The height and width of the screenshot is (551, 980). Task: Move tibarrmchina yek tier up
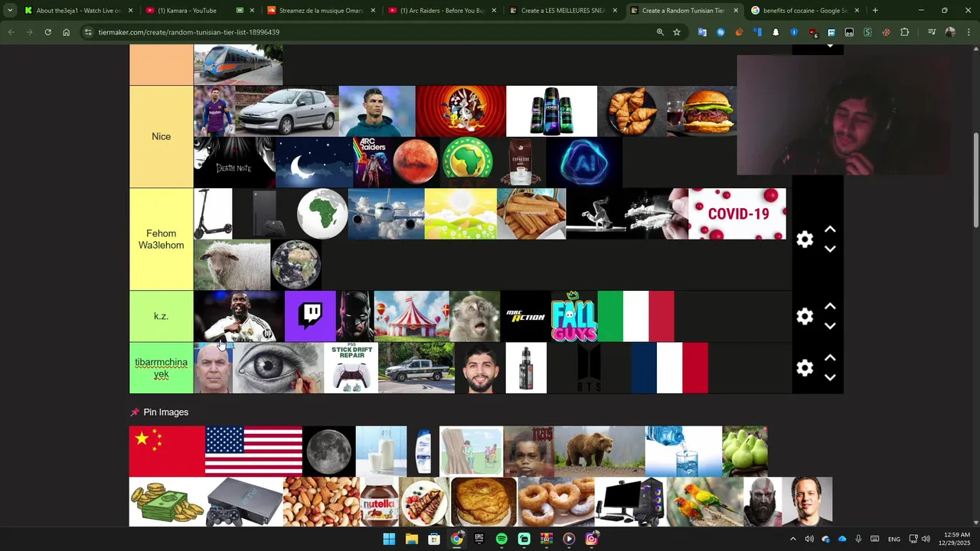(x=830, y=358)
